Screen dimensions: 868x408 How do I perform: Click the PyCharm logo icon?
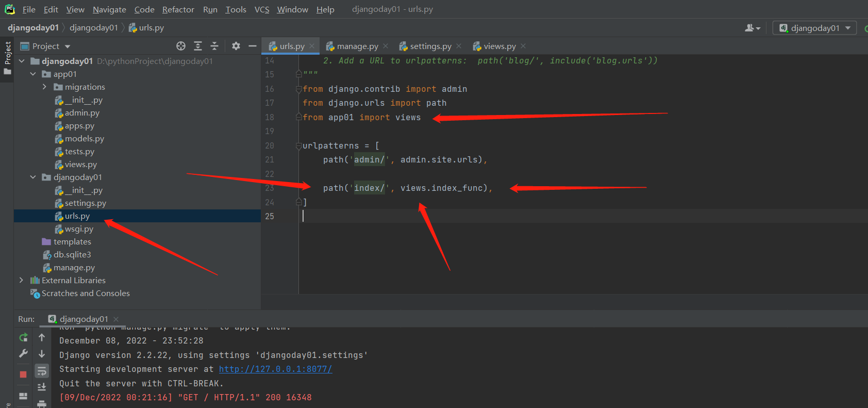click(x=10, y=9)
